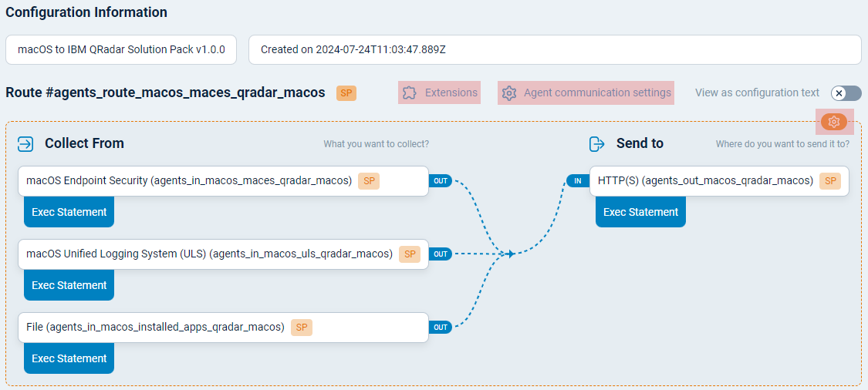Click the Solution Pack name field
The height and width of the screenshot is (390, 868).
click(122, 49)
